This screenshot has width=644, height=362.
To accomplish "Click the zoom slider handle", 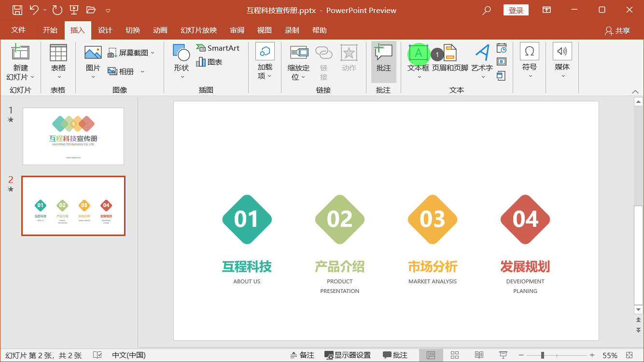I will pyautogui.click(x=543, y=355).
